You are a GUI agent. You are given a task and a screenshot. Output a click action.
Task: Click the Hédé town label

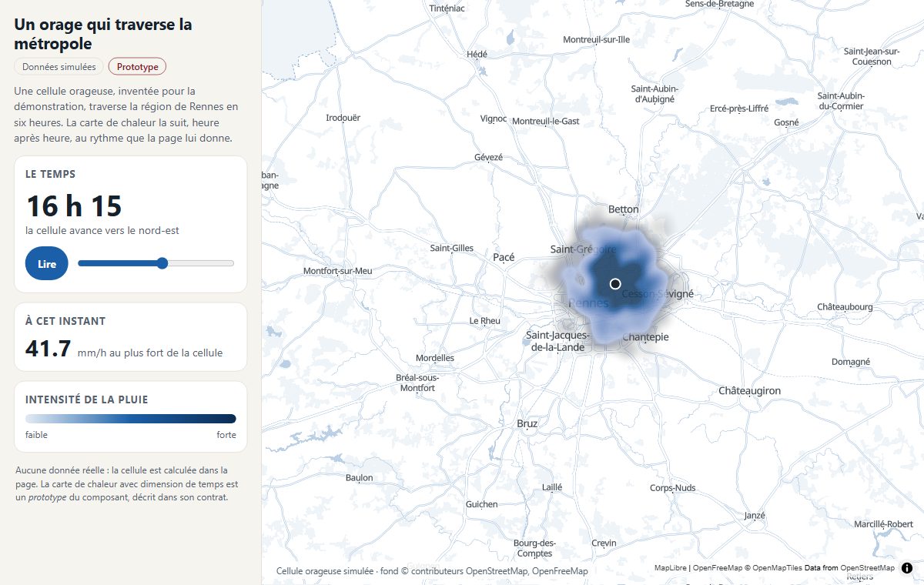pos(477,54)
